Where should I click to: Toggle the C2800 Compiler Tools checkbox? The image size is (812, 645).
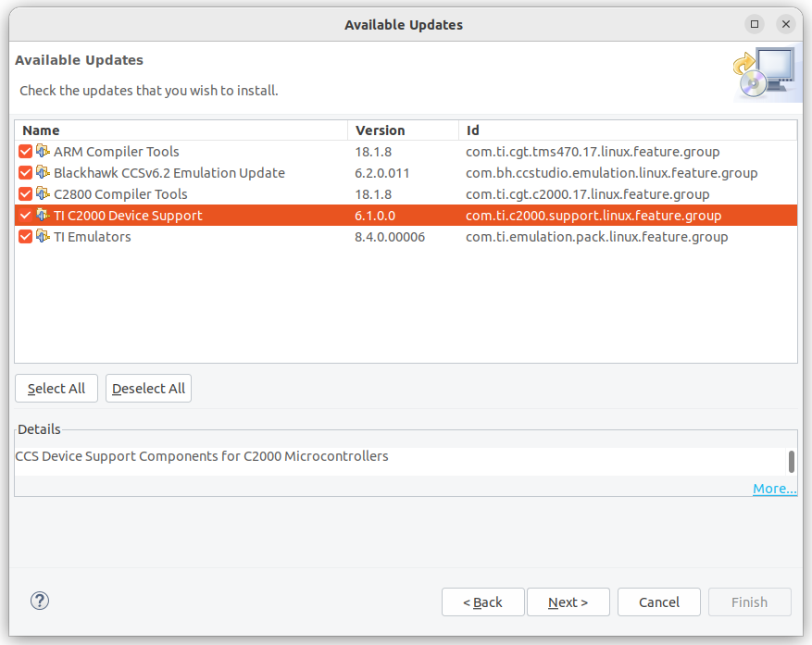pyautogui.click(x=25, y=194)
